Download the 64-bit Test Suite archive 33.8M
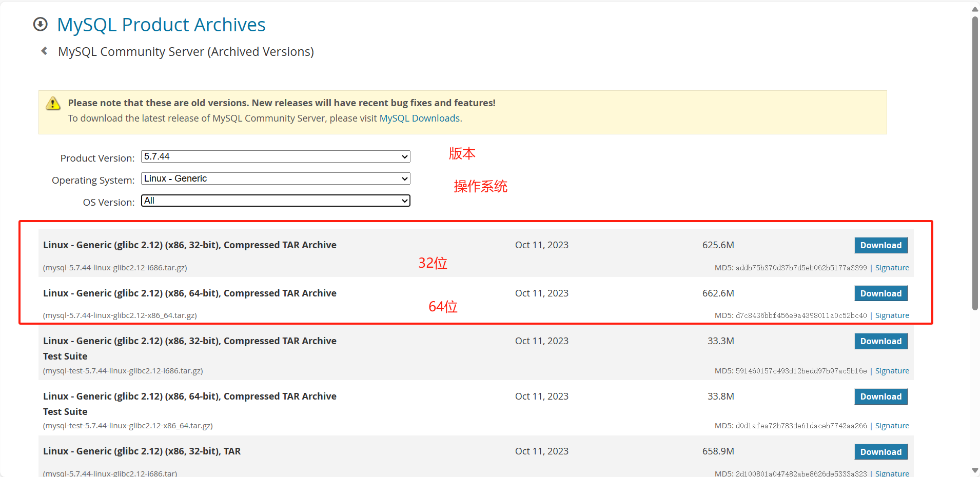The width and height of the screenshot is (980, 477). 880,396
